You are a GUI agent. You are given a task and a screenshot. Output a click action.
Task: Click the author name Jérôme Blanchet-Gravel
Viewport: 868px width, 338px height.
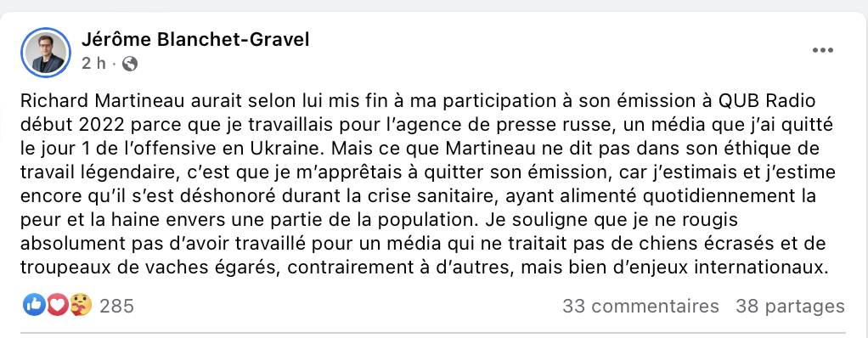[x=195, y=40]
